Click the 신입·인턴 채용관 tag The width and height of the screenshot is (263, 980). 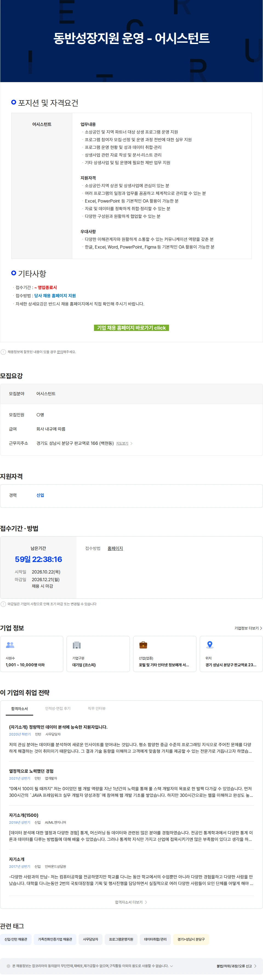click(x=16, y=939)
